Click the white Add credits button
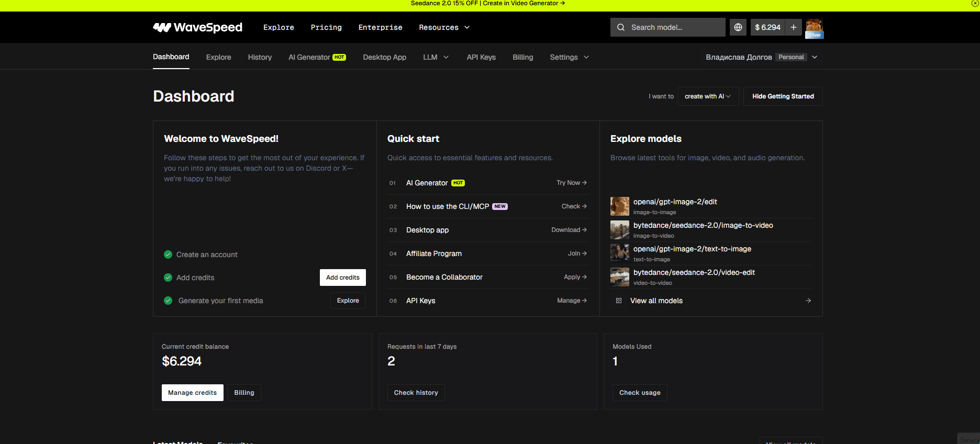 point(343,277)
